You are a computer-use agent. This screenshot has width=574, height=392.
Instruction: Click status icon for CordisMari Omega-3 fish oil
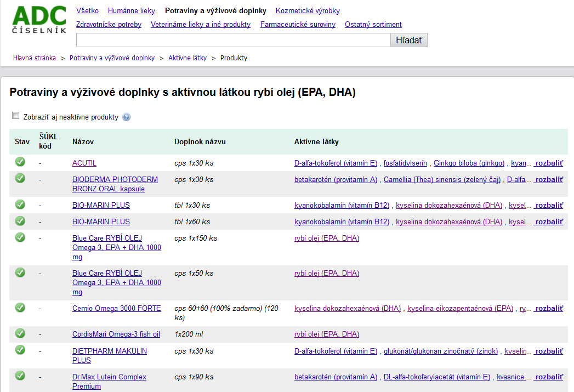click(20, 333)
